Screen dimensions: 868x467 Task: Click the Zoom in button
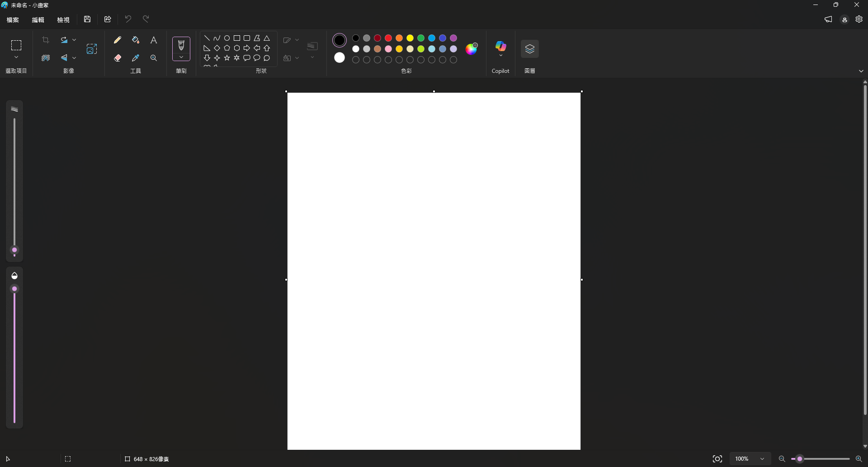point(859,459)
